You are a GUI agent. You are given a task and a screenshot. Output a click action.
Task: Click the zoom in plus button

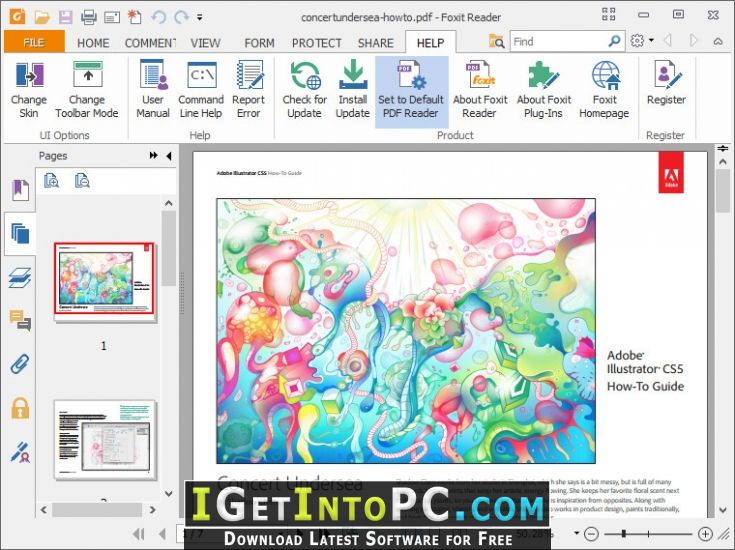tap(705, 534)
